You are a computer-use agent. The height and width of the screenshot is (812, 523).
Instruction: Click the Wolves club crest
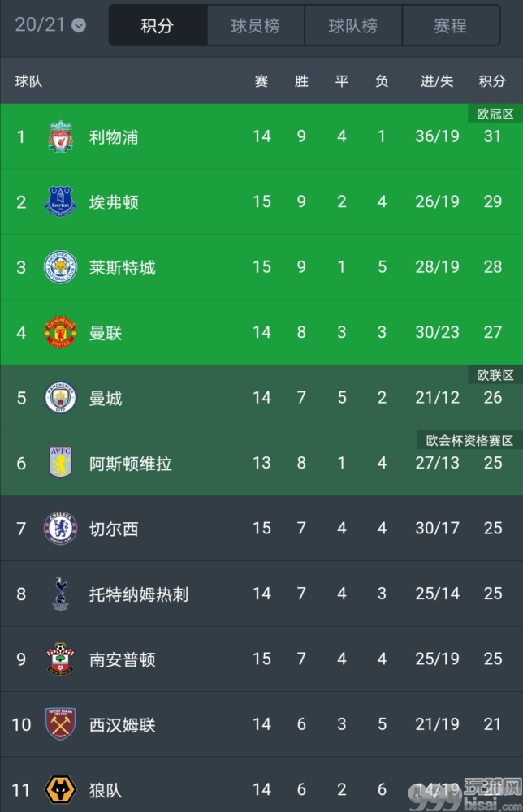coord(61,789)
